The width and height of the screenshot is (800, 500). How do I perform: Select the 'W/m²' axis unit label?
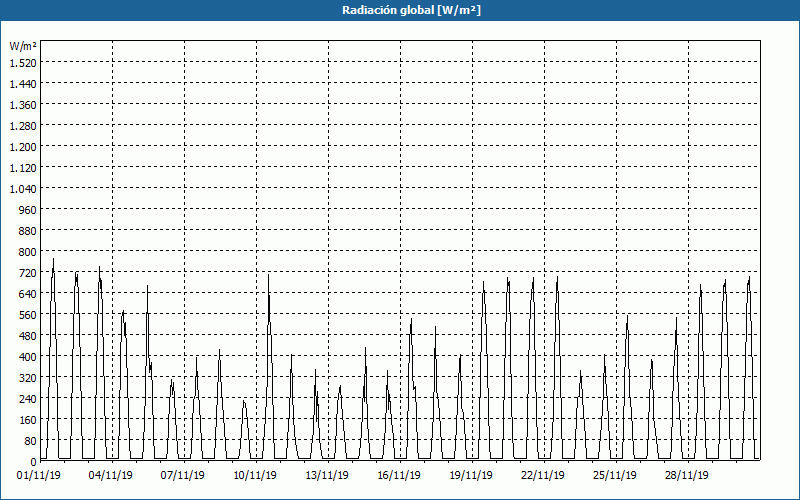tap(23, 46)
